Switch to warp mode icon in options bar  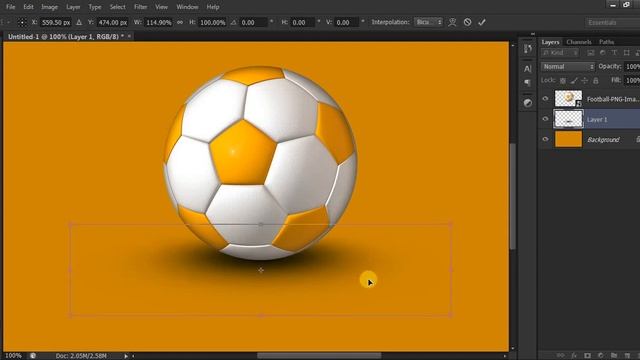(x=452, y=22)
